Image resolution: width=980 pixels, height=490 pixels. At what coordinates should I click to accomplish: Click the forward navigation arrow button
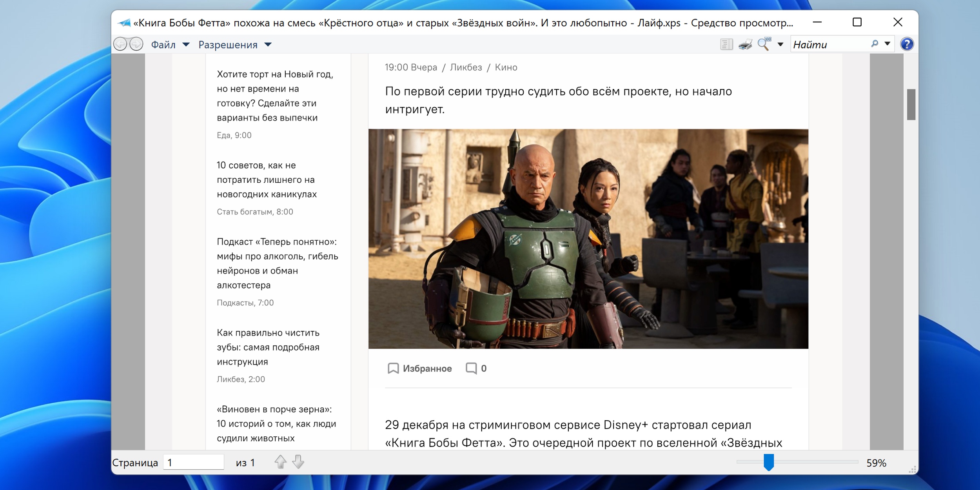click(136, 44)
